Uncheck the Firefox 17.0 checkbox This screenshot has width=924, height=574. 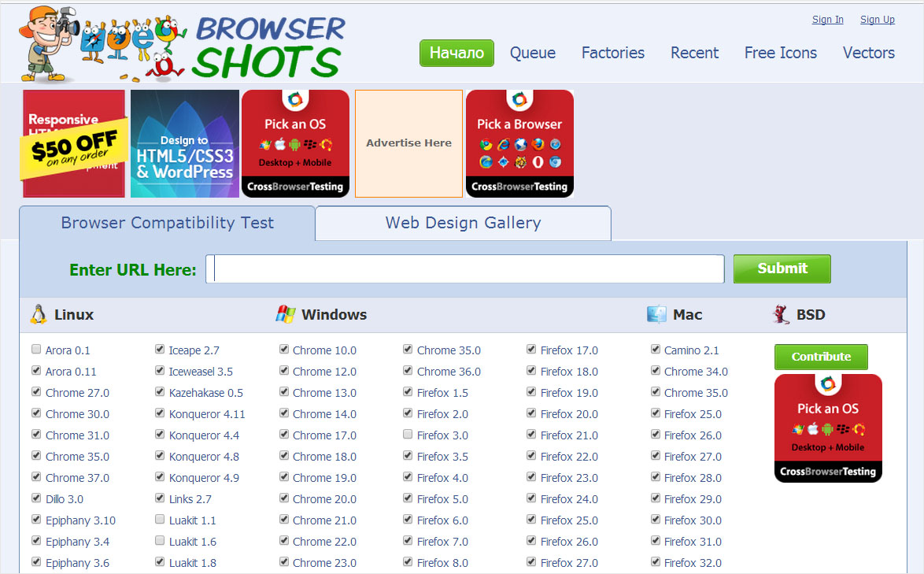point(531,350)
